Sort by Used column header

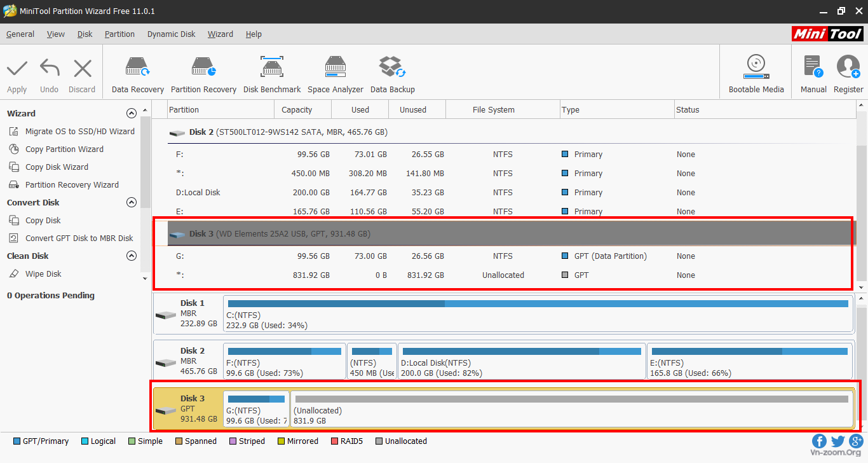coord(360,109)
